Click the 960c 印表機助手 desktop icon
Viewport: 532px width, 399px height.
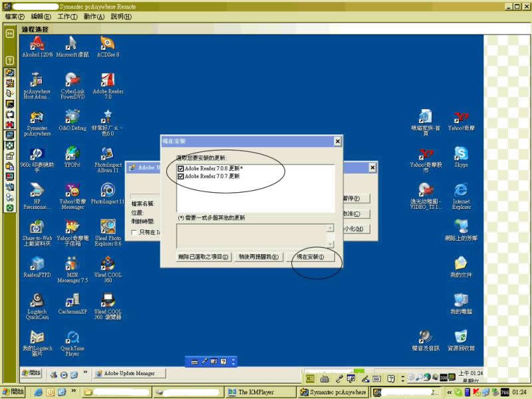(37, 160)
